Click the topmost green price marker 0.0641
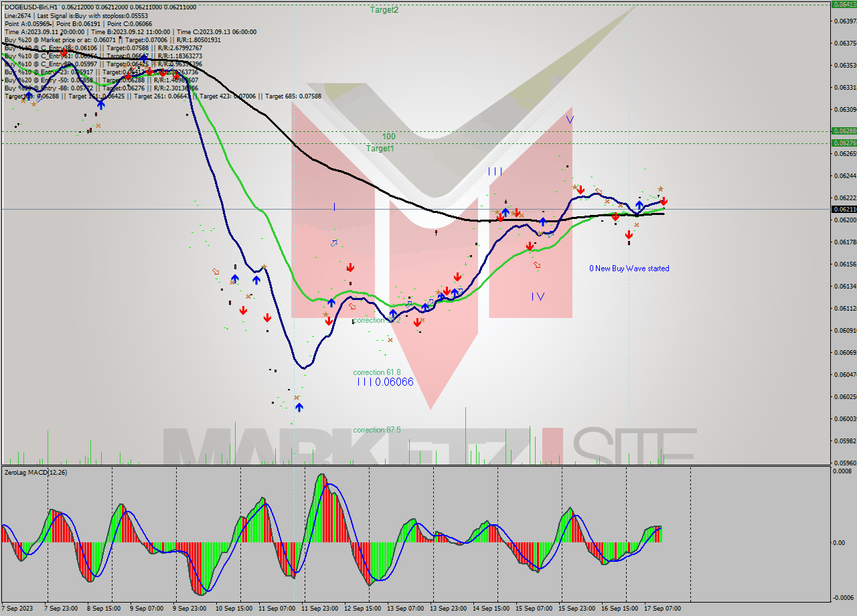857x616 pixels. pyautogui.click(x=844, y=4)
